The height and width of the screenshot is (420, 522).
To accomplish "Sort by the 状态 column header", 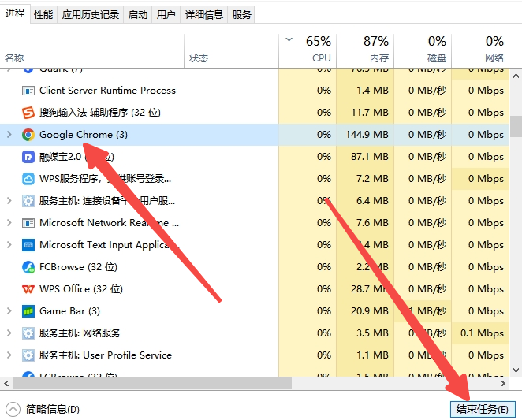I will [231, 50].
